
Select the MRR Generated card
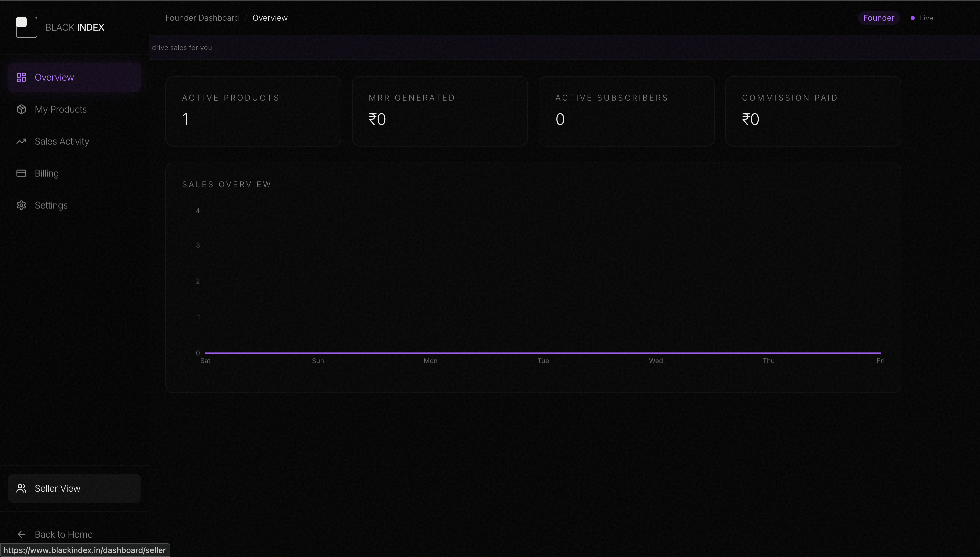440,111
